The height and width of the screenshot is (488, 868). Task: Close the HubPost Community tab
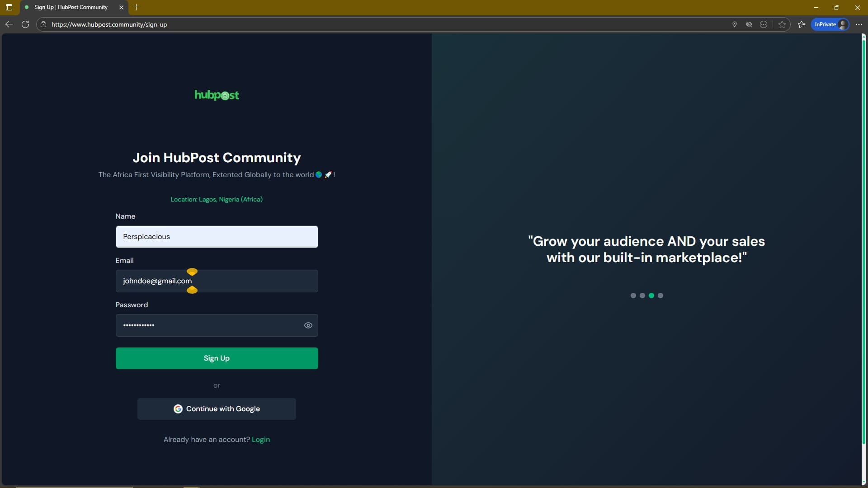121,7
